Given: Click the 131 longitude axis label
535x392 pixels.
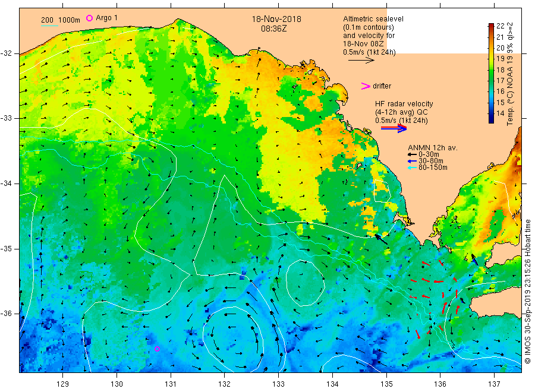Looking at the screenshot, I should point(171,384).
